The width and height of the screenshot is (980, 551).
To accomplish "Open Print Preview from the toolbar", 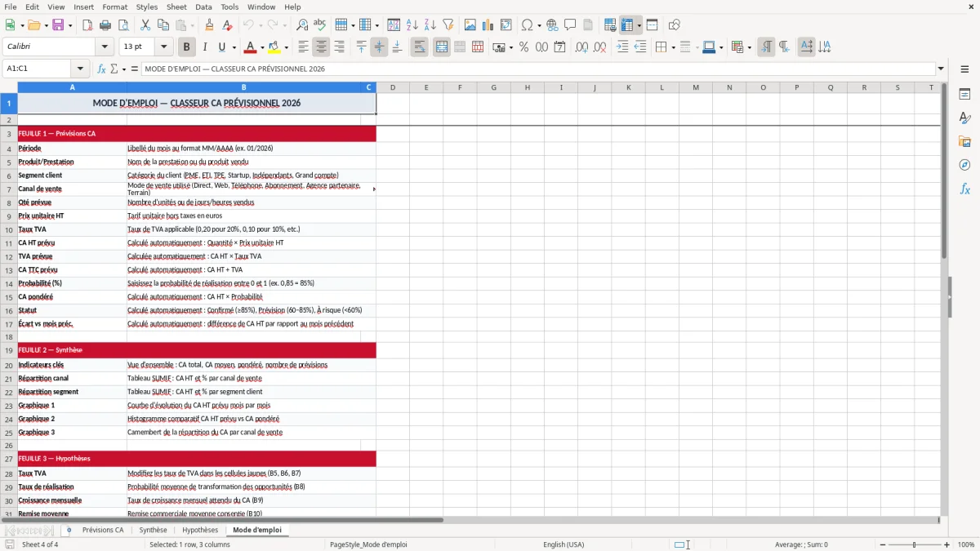I will pos(122,25).
